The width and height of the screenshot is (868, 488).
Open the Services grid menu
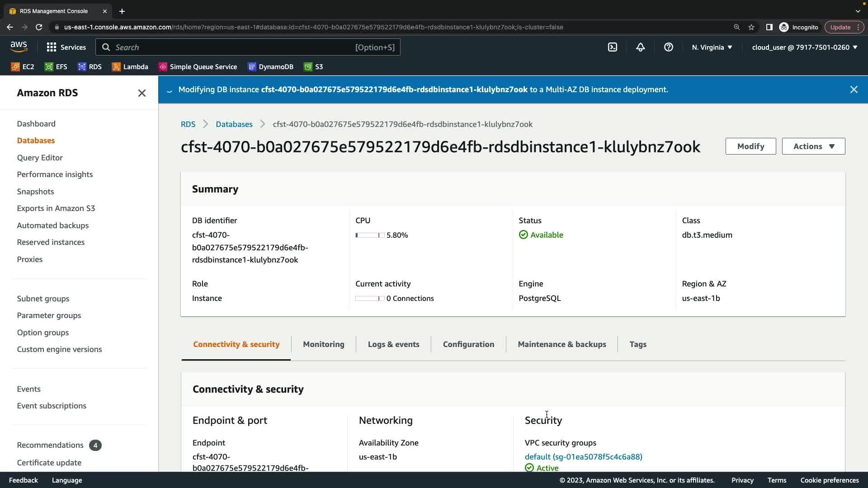pyautogui.click(x=66, y=47)
